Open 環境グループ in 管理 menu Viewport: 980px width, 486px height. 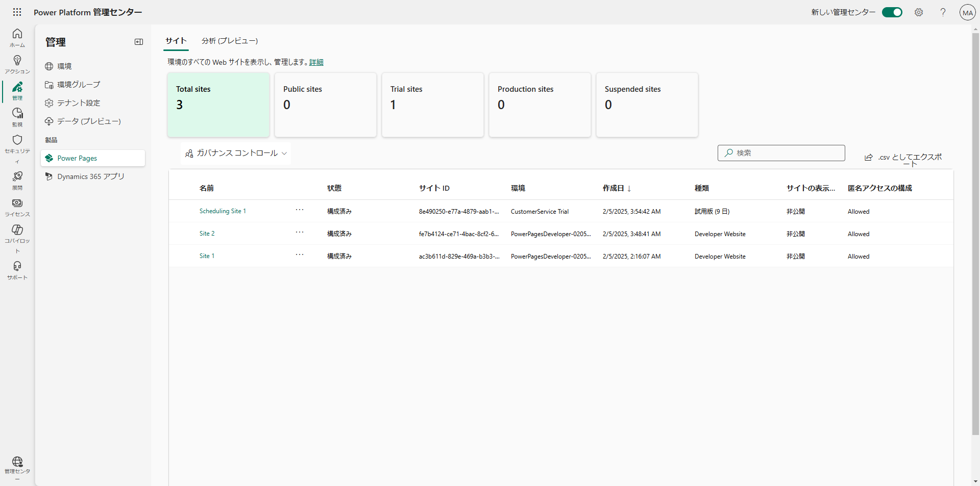click(93, 85)
